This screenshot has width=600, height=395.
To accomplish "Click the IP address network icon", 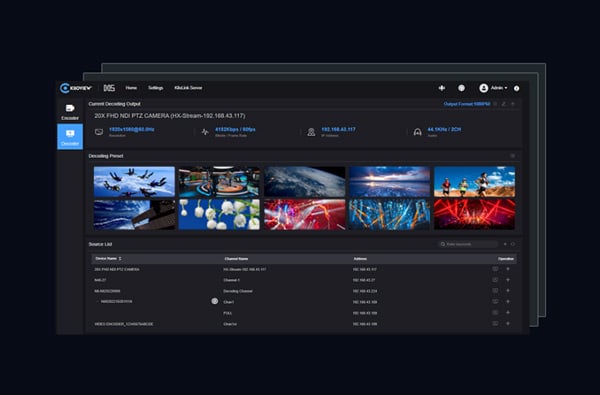I will 311,132.
